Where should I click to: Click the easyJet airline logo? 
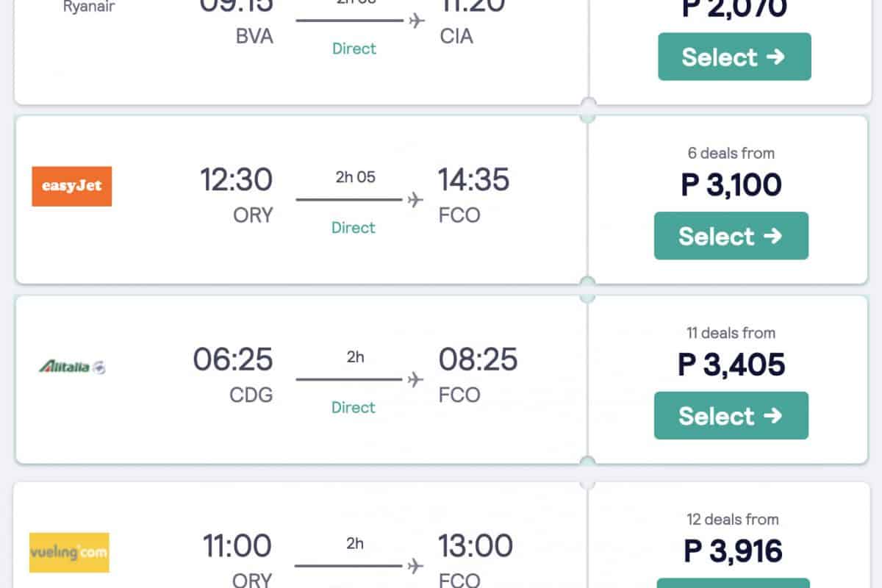[71, 186]
